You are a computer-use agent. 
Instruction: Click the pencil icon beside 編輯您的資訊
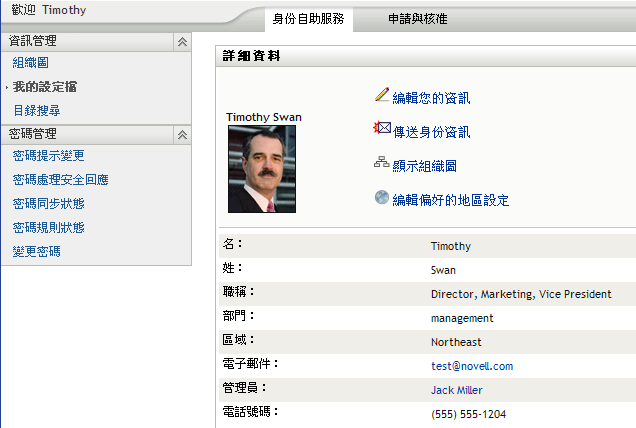pos(382,95)
